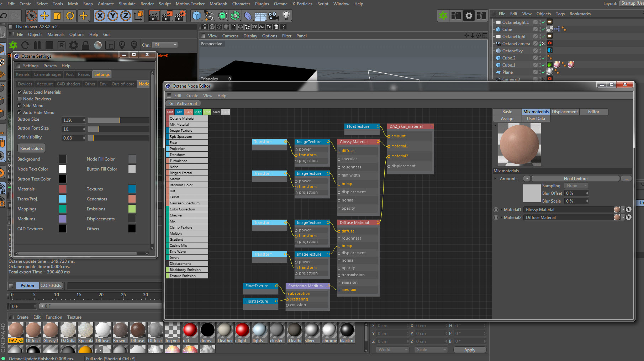Viewport: 644px width, 361px height.
Task: Click the Live Selection arrow tool
Action: tap(32, 16)
